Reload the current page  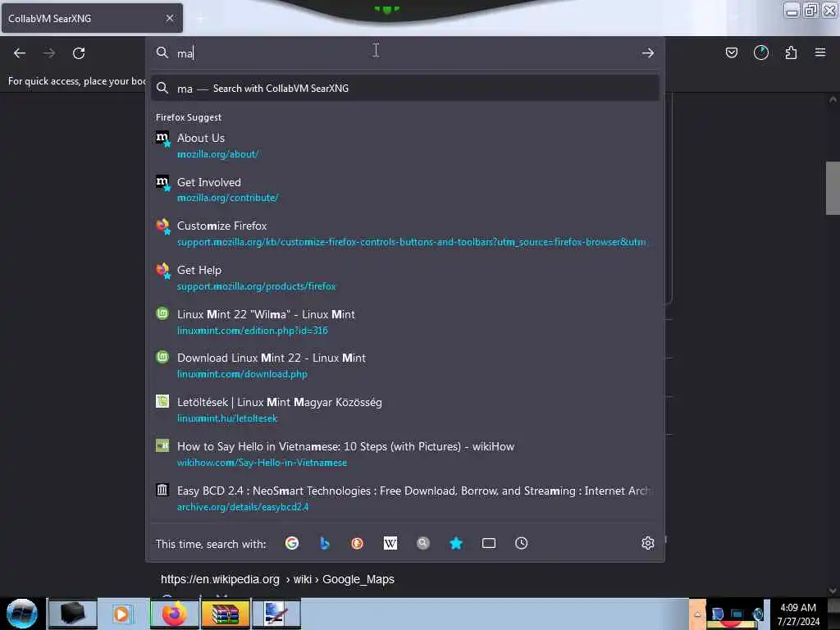[x=79, y=53]
